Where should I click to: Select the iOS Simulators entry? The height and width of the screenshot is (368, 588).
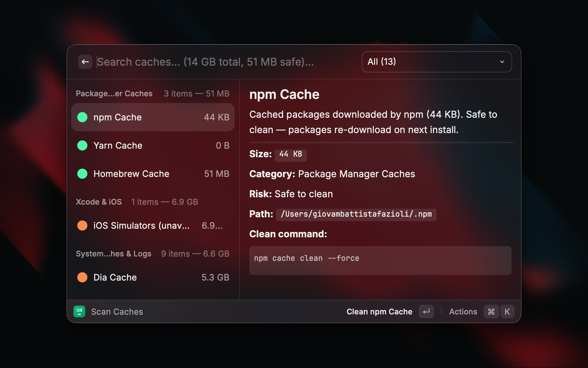[153, 226]
